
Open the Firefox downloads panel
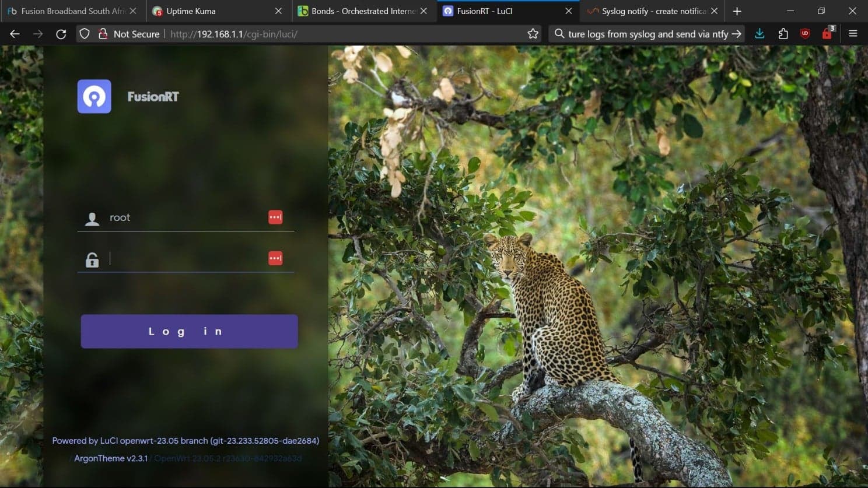759,34
